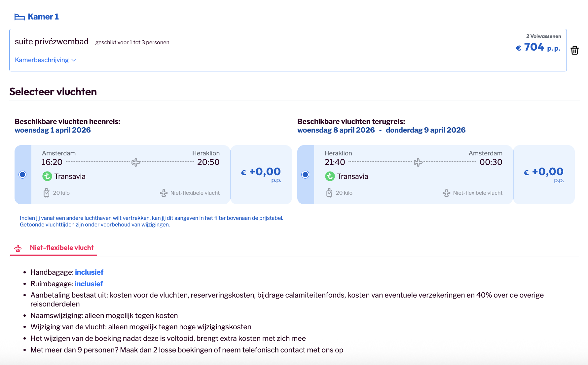Click the red plane icon in the tab
Viewport: 588px width, 365px height.
tap(18, 248)
